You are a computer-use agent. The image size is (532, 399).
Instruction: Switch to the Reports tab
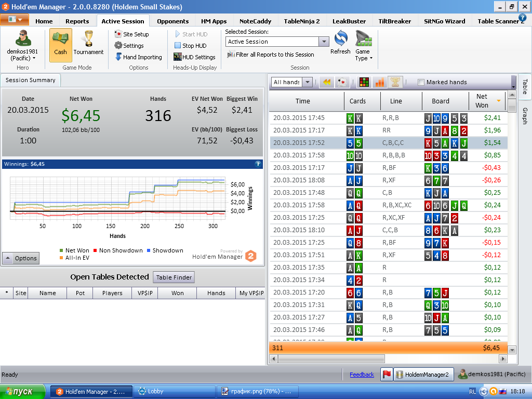[77, 21]
